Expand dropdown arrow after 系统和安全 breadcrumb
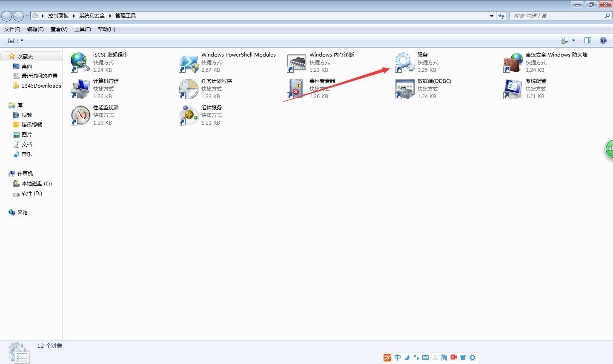 [x=110, y=16]
